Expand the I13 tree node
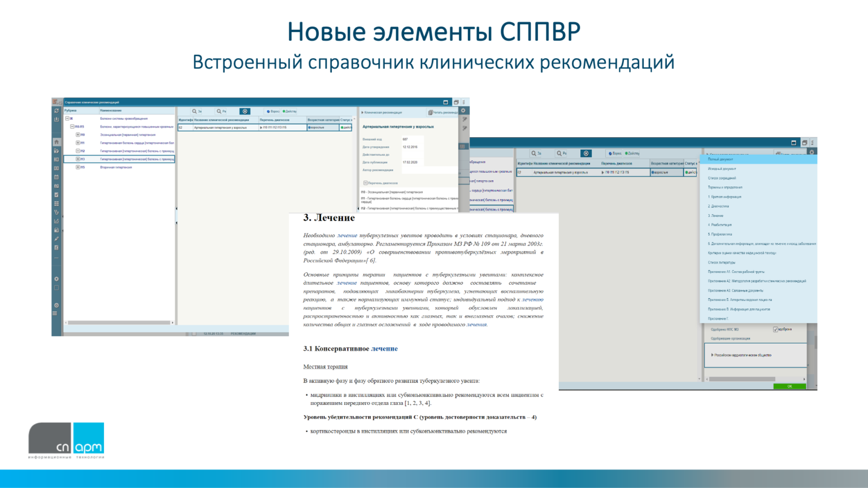 (x=78, y=159)
